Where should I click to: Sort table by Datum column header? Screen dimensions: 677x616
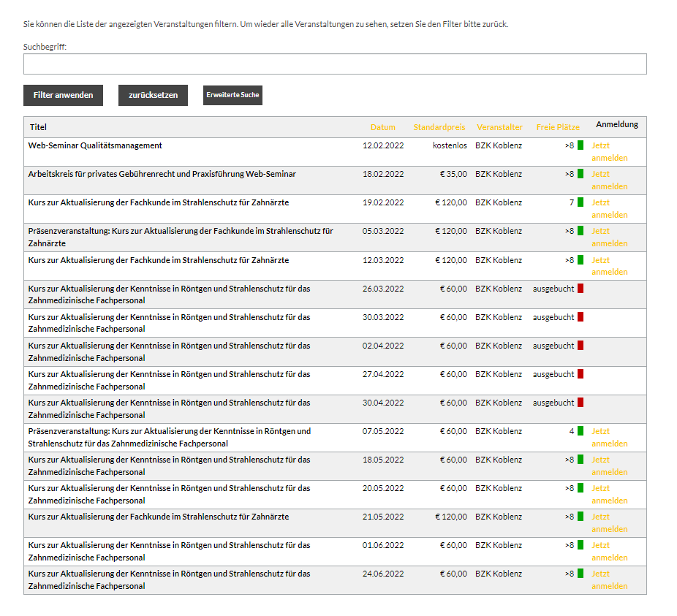382,127
